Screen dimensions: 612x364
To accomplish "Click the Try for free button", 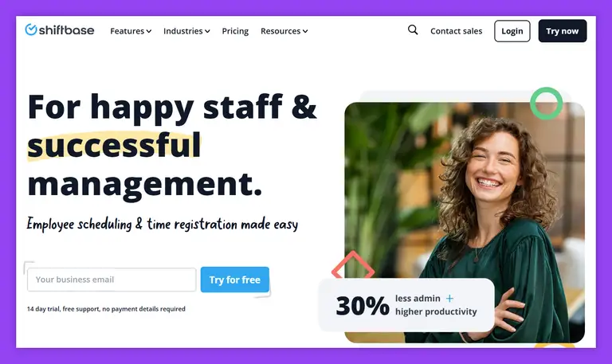I will 235,280.
